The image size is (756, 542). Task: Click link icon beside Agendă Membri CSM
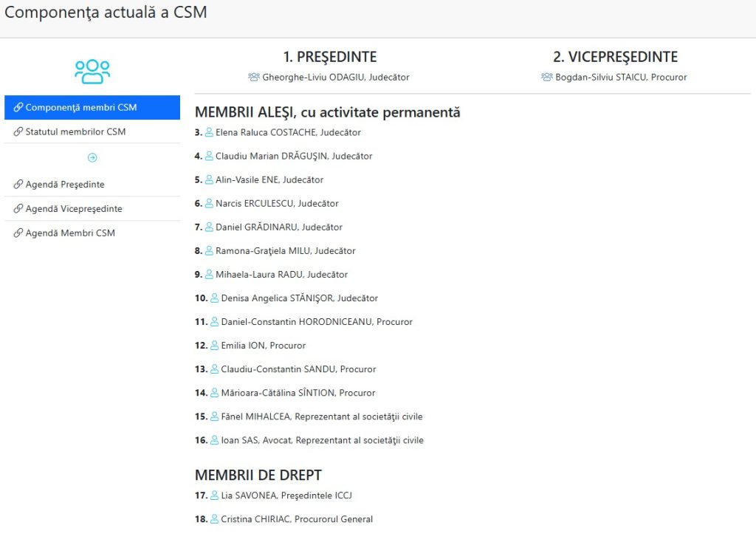pos(18,233)
